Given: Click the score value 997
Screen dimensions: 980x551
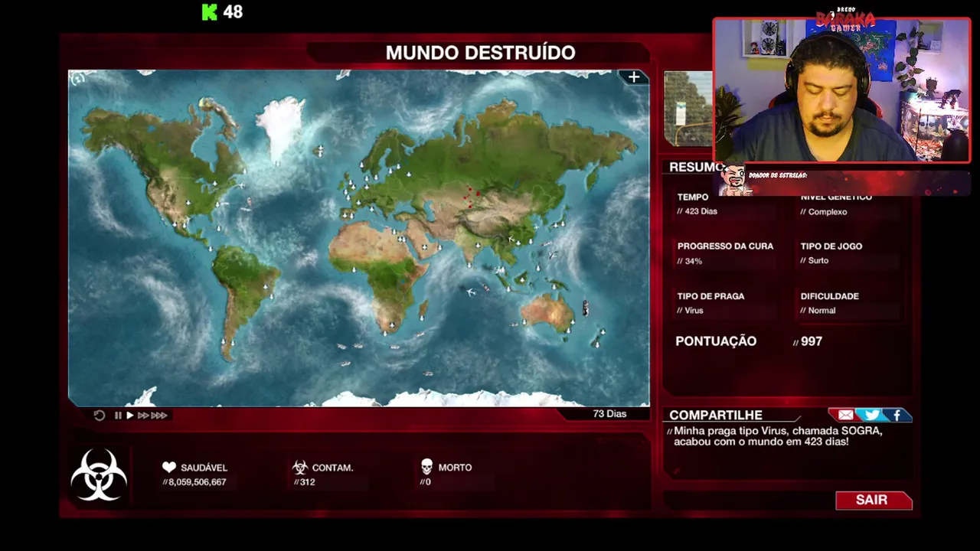Looking at the screenshot, I should (812, 341).
